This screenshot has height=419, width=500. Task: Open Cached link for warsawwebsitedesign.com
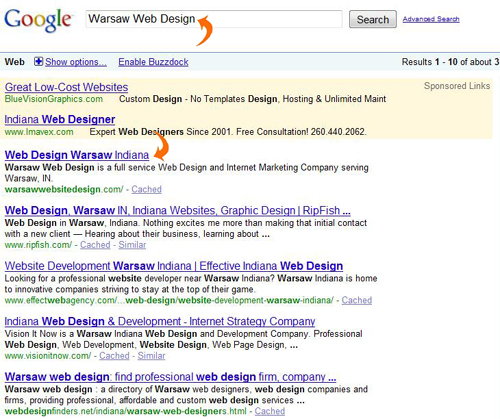[x=146, y=189]
